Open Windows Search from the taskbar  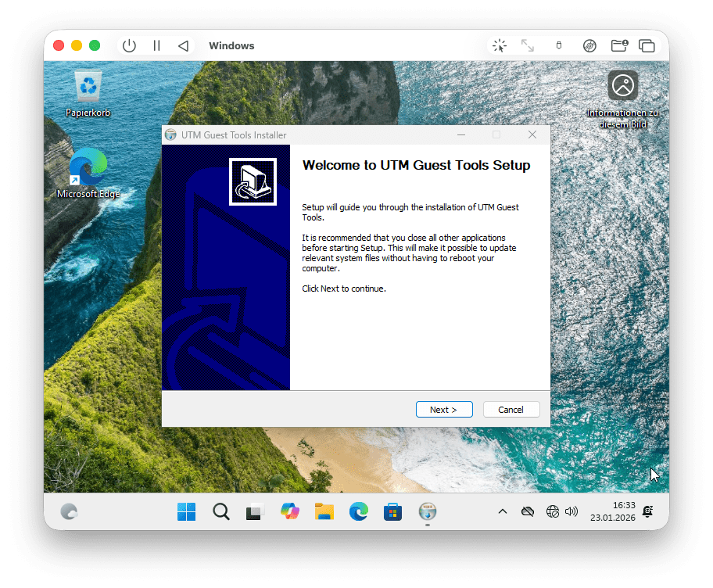click(221, 512)
